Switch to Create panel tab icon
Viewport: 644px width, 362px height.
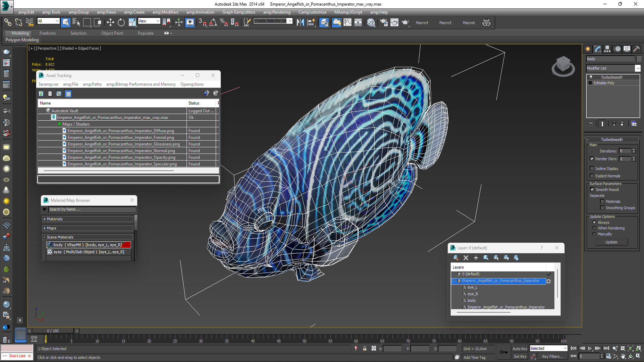pos(588,49)
